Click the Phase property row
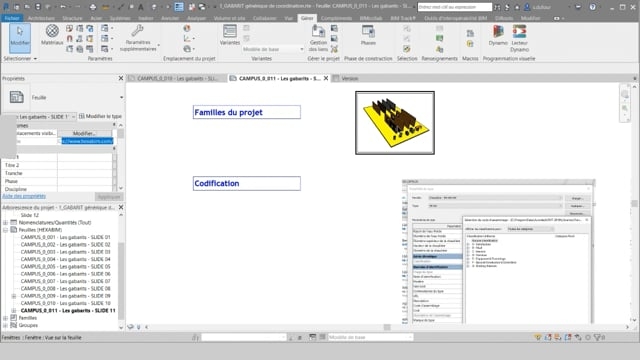The image size is (640, 360). coord(58,181)
